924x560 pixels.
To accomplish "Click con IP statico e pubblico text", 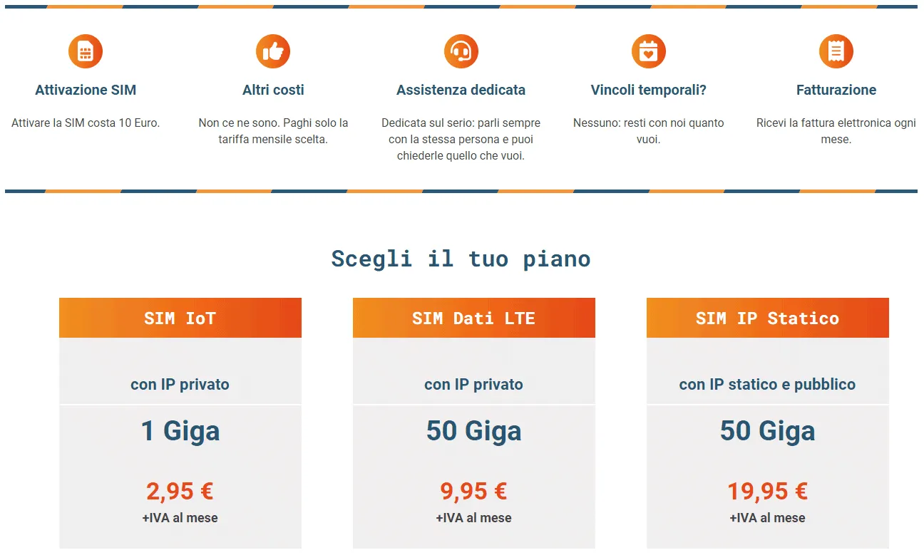I will [x=767, y=384].
